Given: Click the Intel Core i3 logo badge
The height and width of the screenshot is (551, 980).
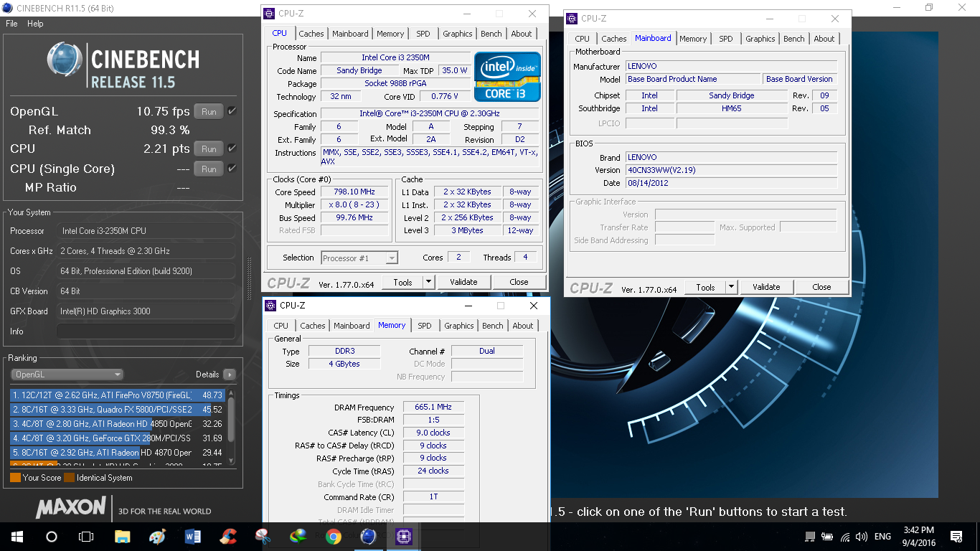Looking at the screenshot, I should (507, 76).
